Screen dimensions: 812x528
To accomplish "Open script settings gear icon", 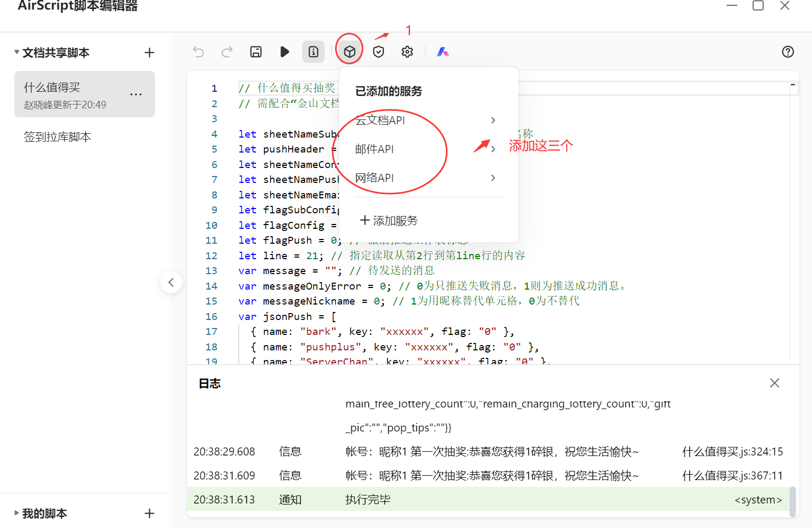I will 407,52.
